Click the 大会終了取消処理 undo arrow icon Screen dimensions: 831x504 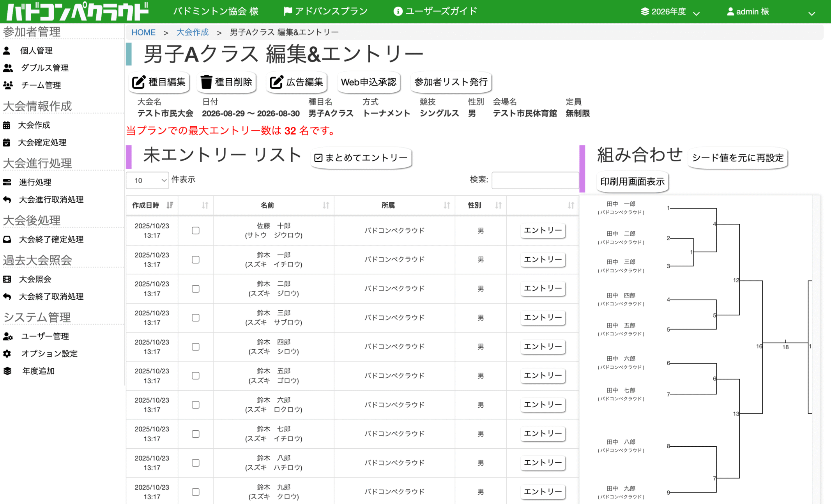point(7,297)
